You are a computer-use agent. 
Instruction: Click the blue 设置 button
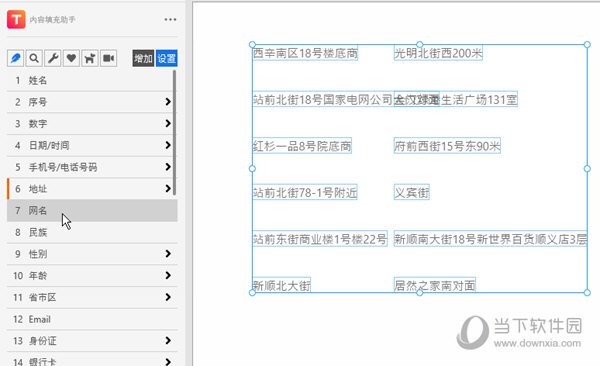(x=166, y=58)
